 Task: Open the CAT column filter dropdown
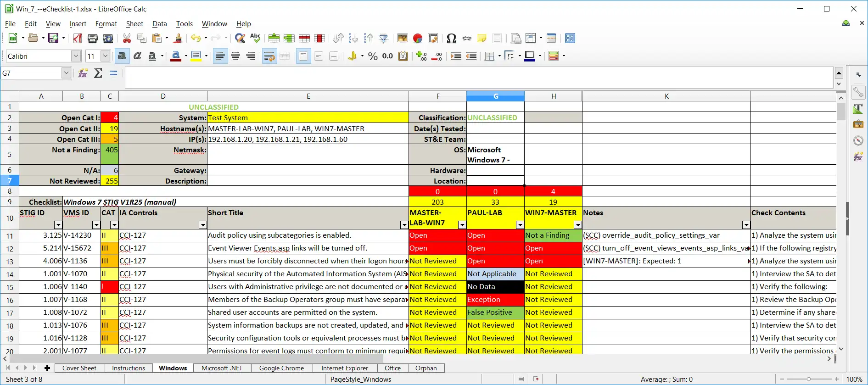click(114, 225)
